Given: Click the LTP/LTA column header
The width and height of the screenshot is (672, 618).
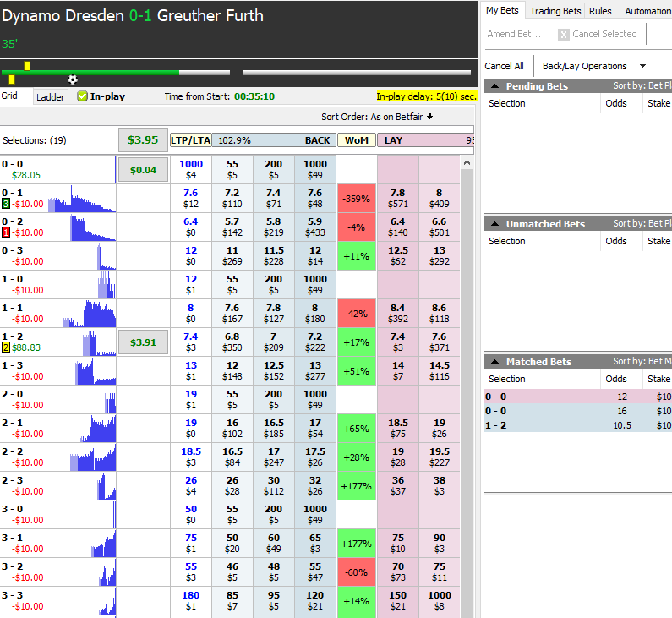Looking at the screenshot, I should (191, 140).
